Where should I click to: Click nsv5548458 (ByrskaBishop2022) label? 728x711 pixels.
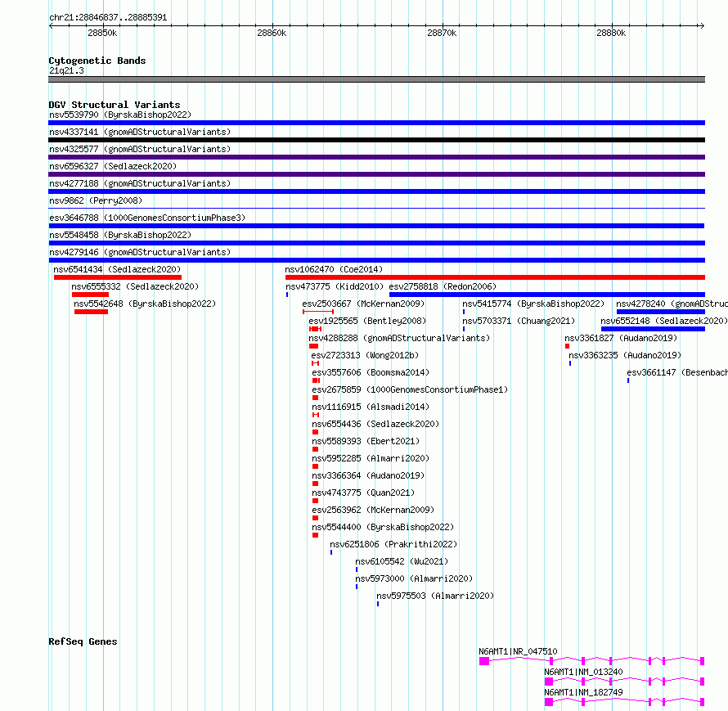click(x=120, y=235)
